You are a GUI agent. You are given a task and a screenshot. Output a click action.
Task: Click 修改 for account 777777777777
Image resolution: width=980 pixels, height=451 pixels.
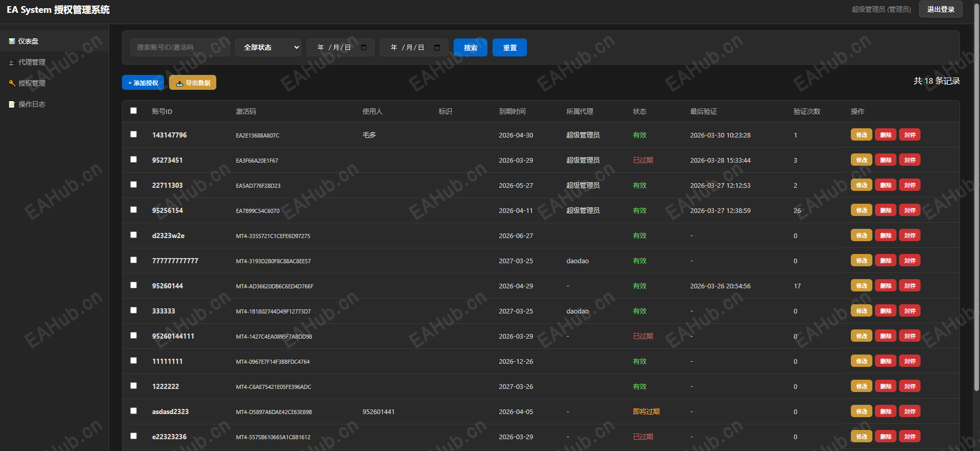[x=862, y=261]
